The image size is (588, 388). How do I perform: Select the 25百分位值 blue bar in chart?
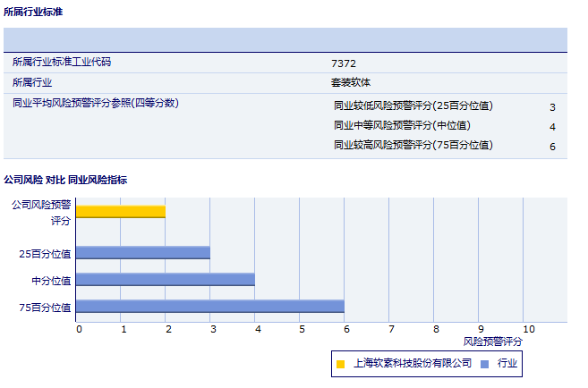pyautogui.click(x=143, y=253)
